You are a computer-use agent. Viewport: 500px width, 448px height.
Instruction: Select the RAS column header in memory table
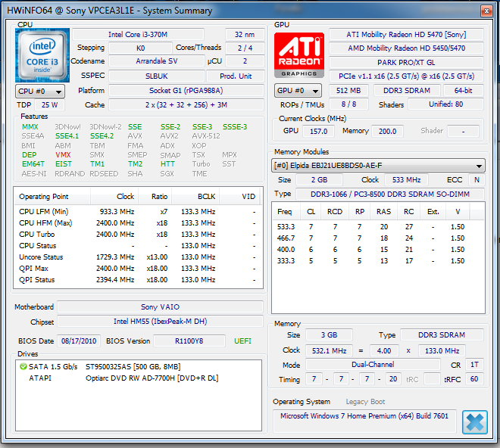[x=383, y=212]
